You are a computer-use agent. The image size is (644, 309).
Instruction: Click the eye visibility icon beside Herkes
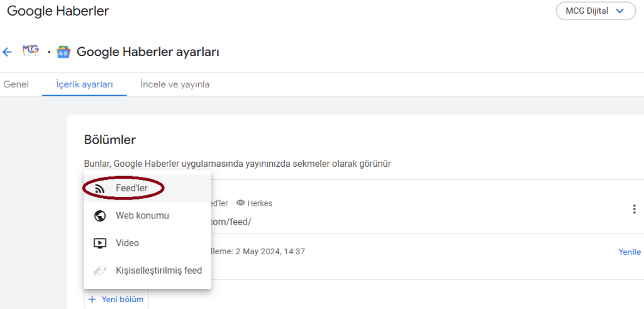point(241,203)
